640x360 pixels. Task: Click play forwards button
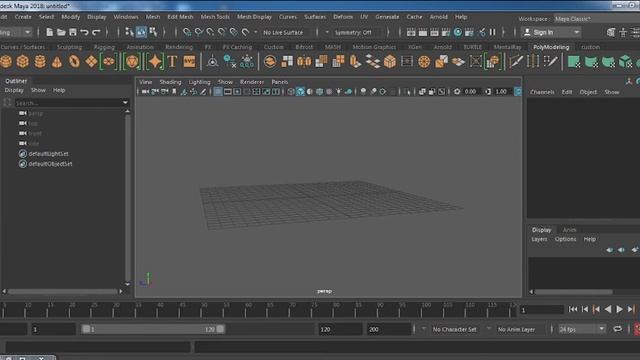[619, 309]
